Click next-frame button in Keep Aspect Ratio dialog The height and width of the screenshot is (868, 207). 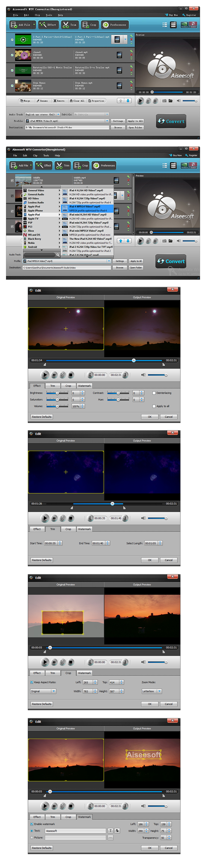pyautogui.click(x=62, y=662)
